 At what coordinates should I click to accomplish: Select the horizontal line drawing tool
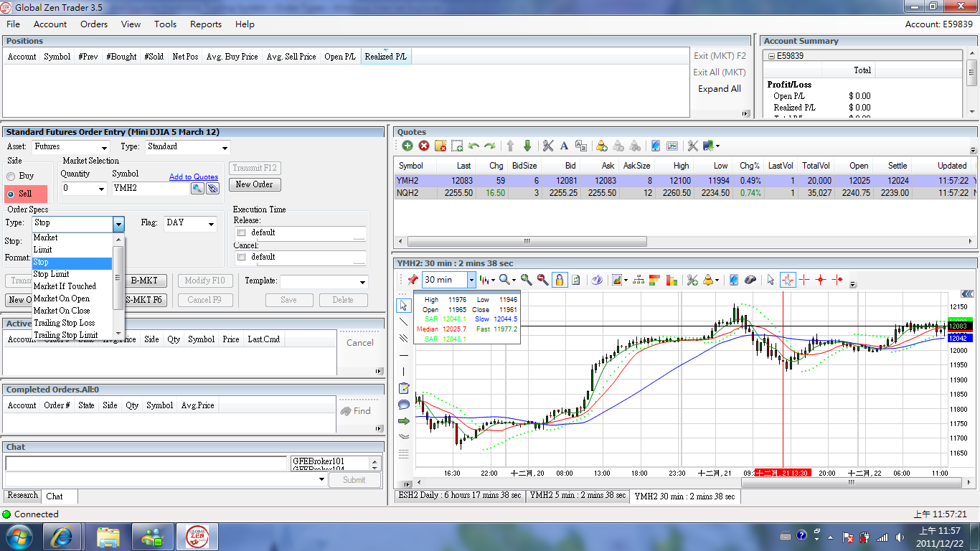click(x=404, y=355)
